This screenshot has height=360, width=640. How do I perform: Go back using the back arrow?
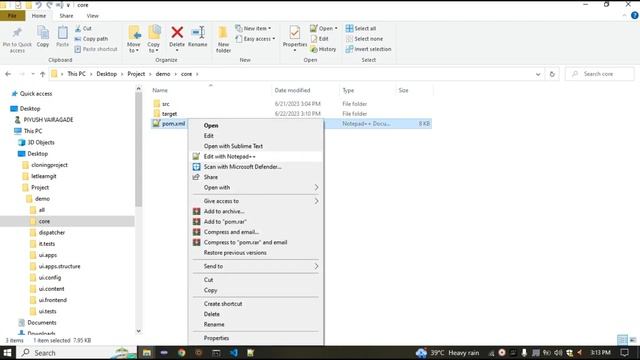(x=8, y=74)
